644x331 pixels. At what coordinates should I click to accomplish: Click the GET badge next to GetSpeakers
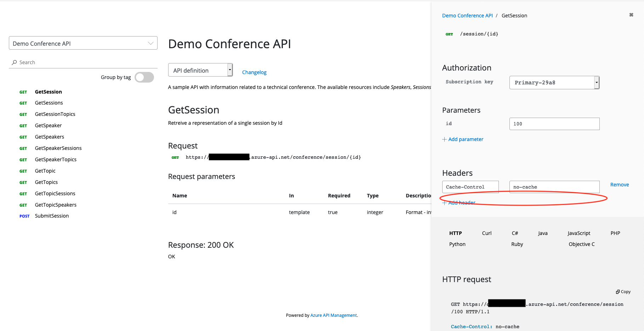(x=23, y=137)
